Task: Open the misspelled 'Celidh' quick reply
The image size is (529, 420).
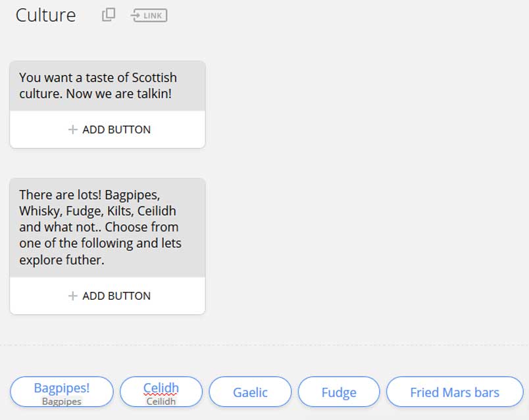Action: (161, 387)
